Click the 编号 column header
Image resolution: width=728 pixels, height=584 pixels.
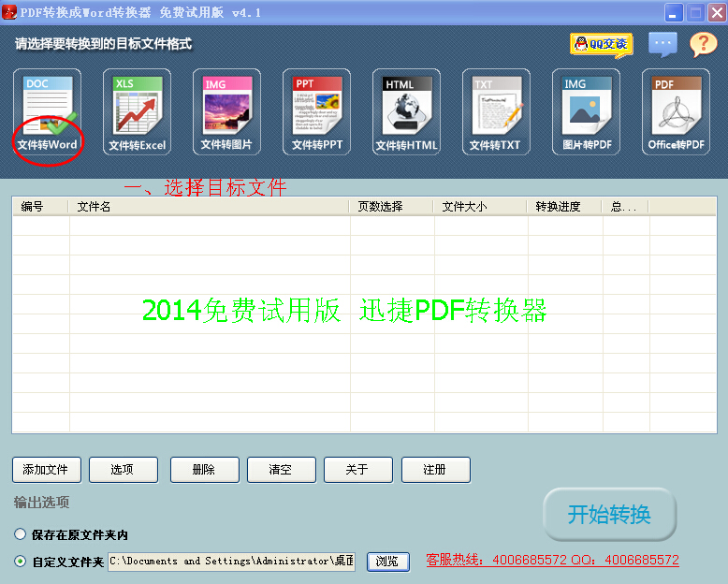pos(40,207)
